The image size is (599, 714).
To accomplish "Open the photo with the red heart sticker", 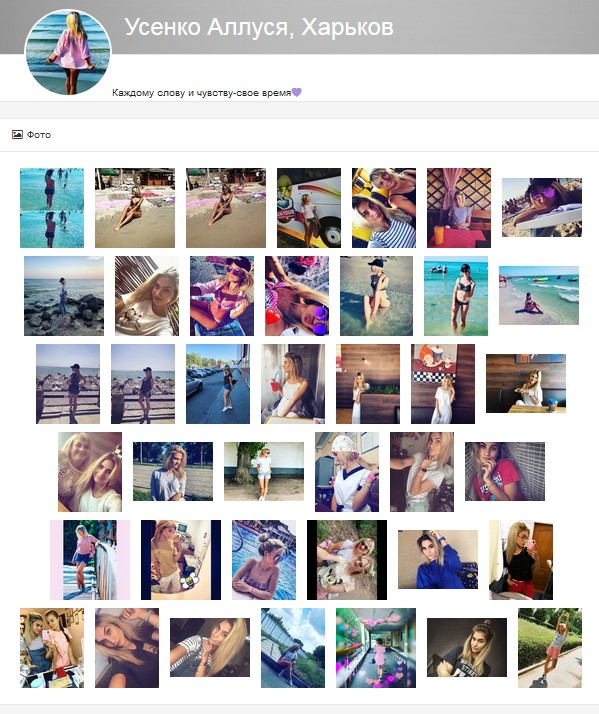I will [x=297, y=296].
